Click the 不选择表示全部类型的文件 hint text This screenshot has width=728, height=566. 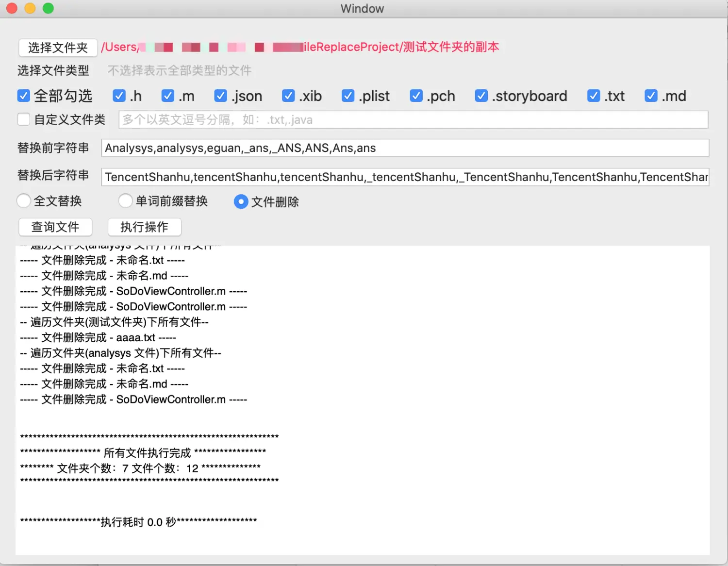[180, 71]
